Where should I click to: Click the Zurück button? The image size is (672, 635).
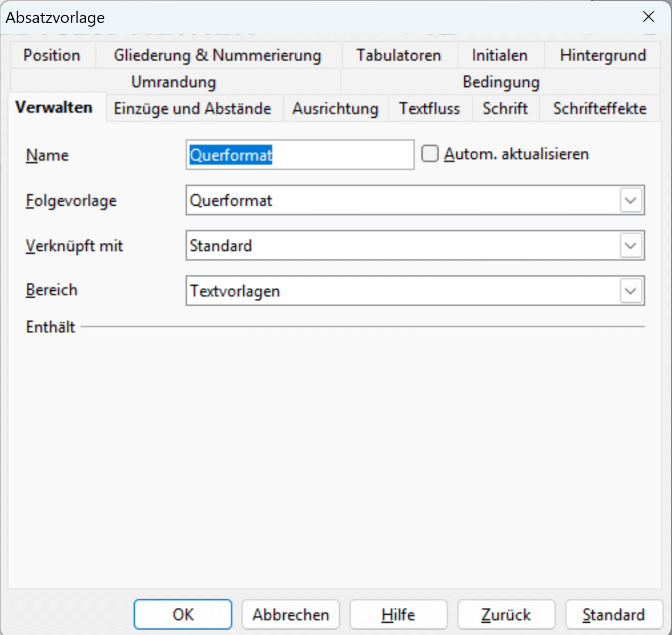click(506, 614)
